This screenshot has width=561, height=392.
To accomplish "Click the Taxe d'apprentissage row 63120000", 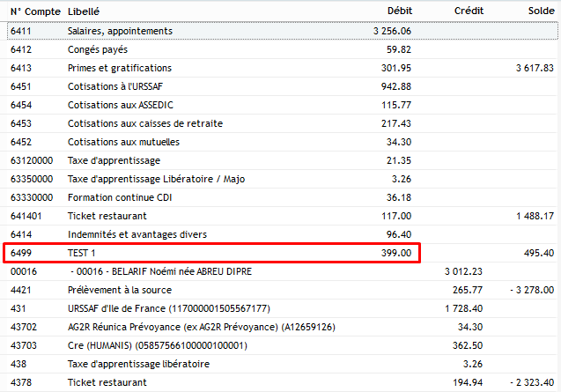I will [x=114, y=160].
